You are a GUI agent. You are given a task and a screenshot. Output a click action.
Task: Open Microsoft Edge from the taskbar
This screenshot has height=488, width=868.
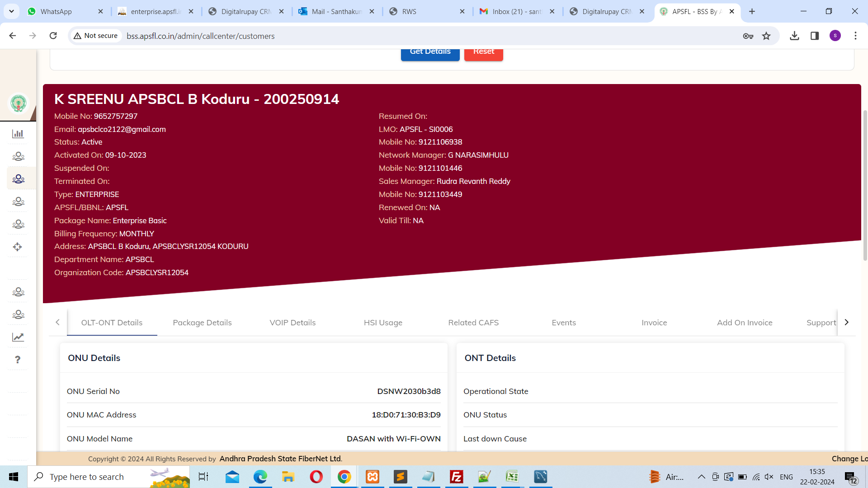coord(260,477)
